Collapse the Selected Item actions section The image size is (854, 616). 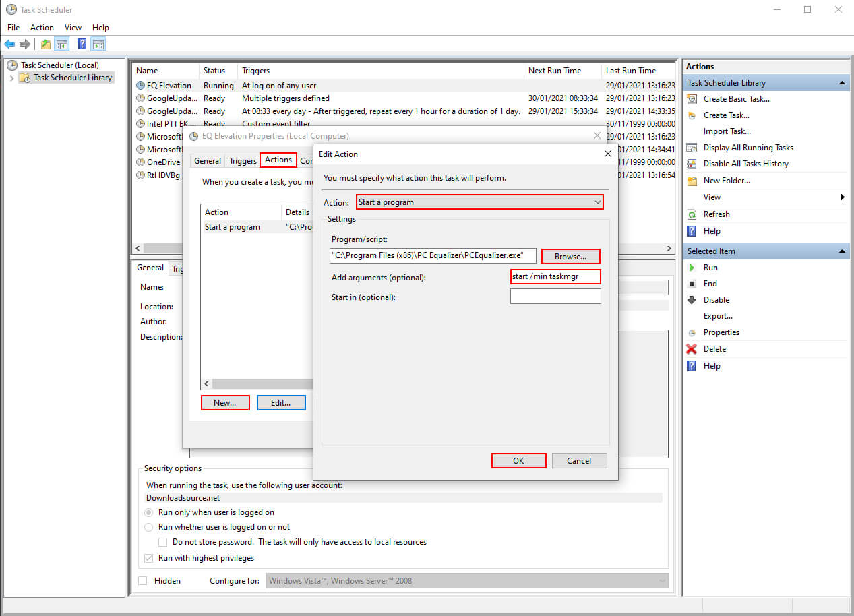pos(842,251)
